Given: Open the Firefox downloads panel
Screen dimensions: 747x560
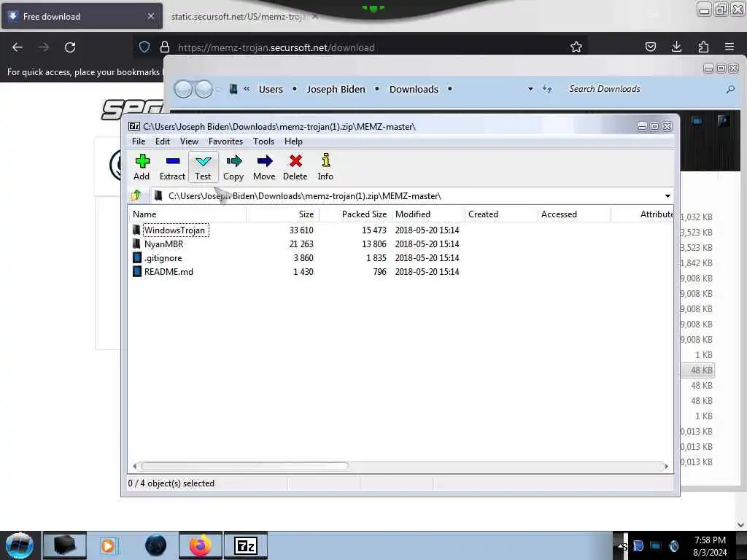Looking at the screenshot, I should tap(676, 47).
